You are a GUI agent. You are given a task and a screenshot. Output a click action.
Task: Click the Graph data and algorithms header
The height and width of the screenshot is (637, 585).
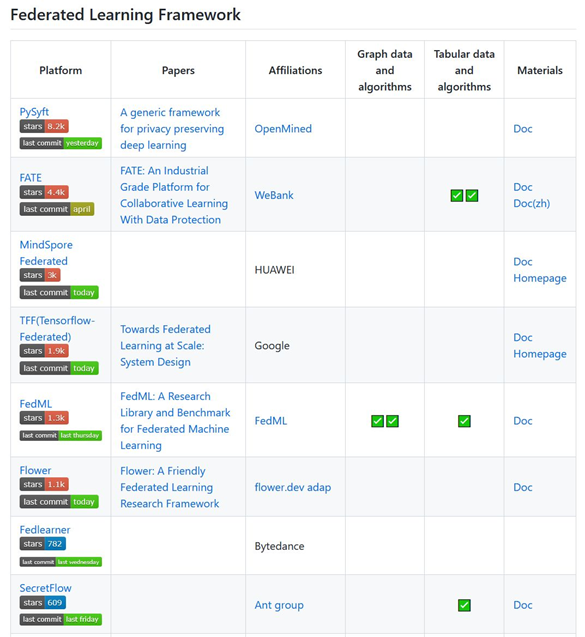385,70
